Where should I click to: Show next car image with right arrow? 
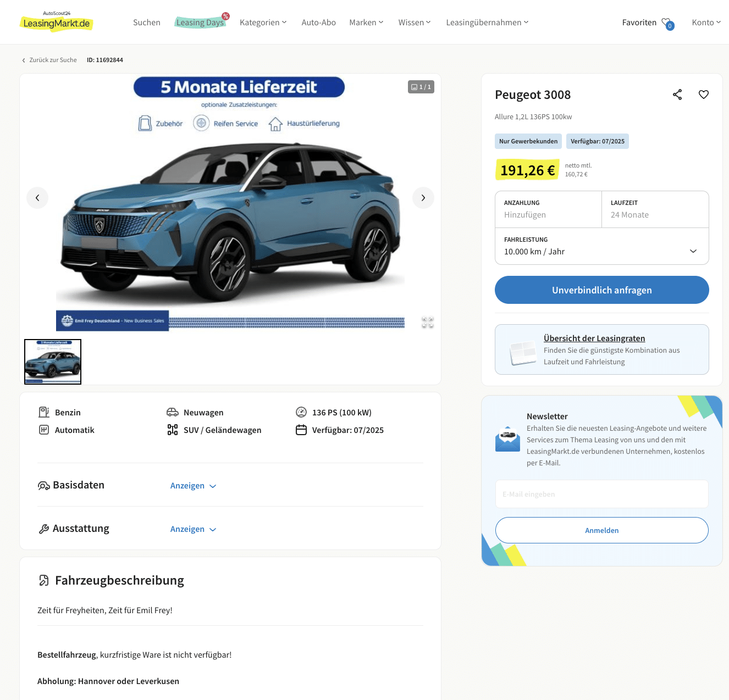coord(423,198)
